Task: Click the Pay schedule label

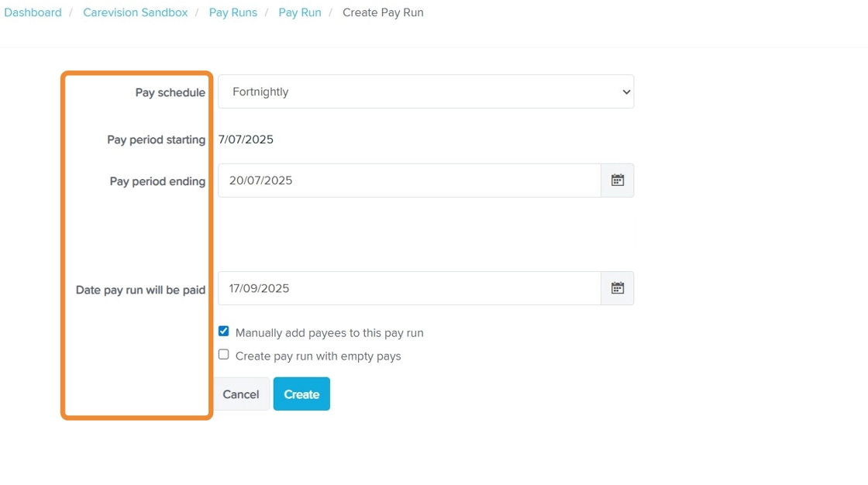Action: tap(170, 93)
